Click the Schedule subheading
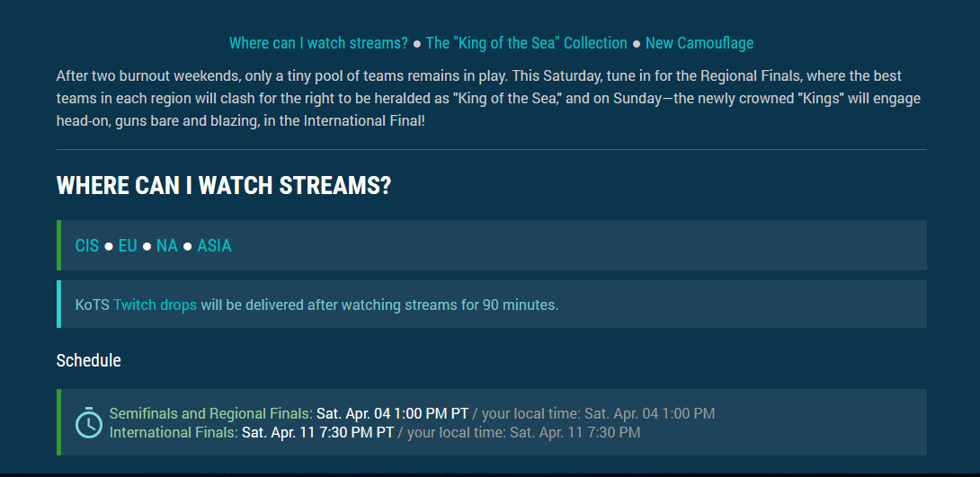This screenshot has width=980, height=477. pyautogui.click(x=88, y=360)
